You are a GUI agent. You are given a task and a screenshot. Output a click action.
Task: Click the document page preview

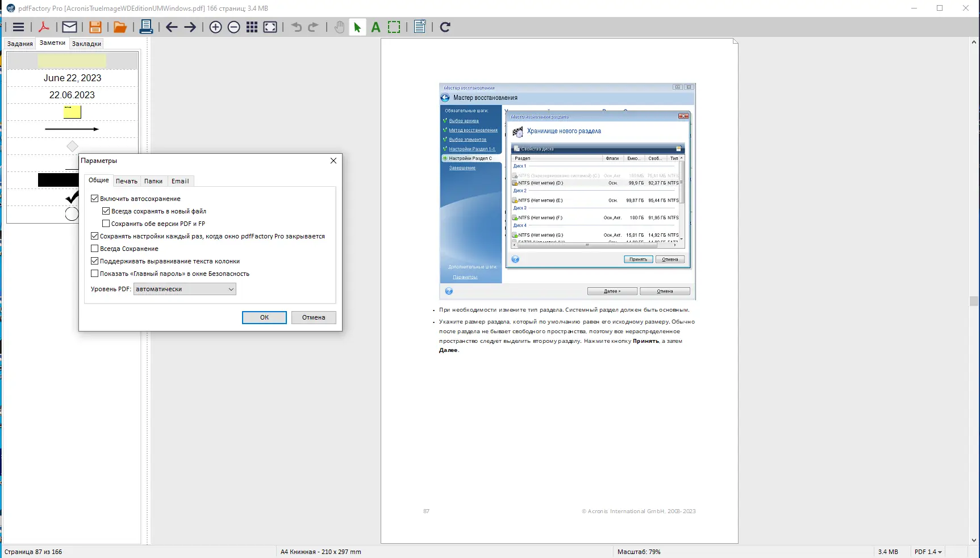click(560, 291)
